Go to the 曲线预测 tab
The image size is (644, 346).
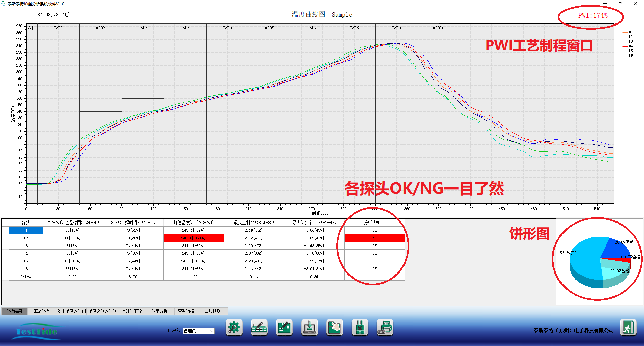213,311
